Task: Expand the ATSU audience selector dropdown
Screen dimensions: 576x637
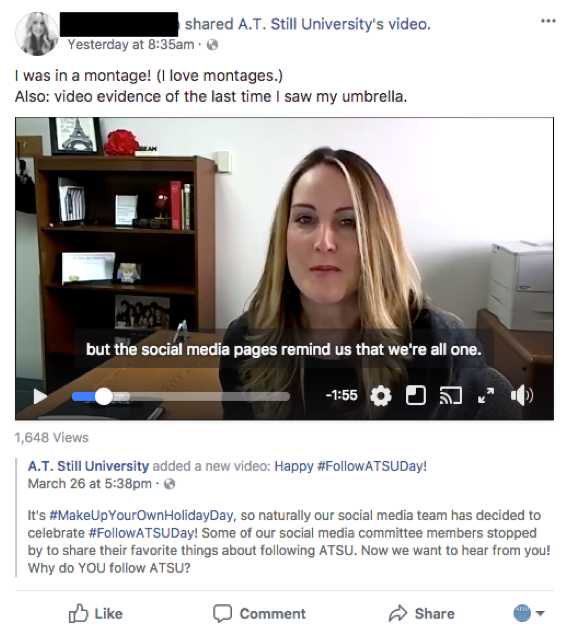Action: tap(529, 613)
